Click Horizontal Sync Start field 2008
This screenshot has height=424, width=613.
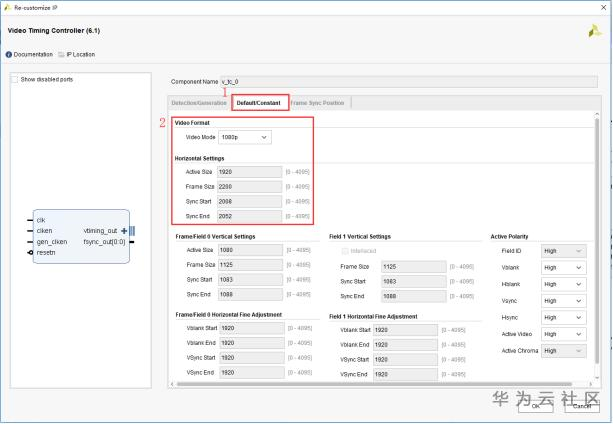click(x=249, y=202)
